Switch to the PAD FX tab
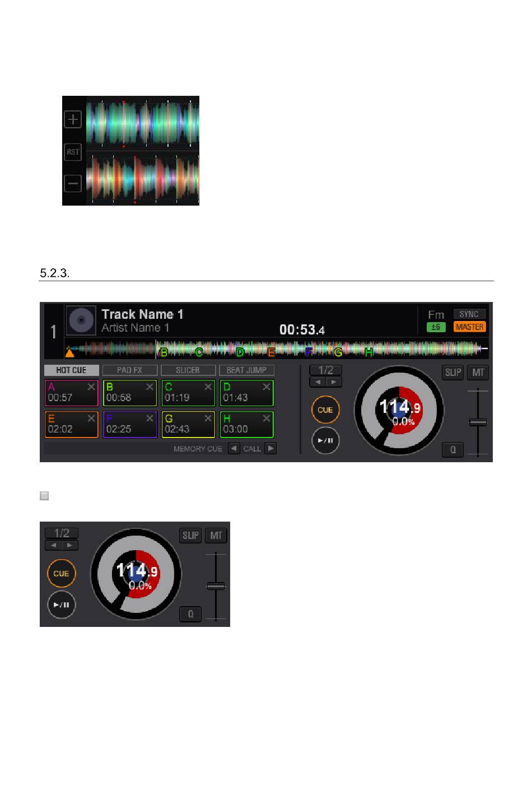The height and width of the screenshot is (795, 532). 130,370
